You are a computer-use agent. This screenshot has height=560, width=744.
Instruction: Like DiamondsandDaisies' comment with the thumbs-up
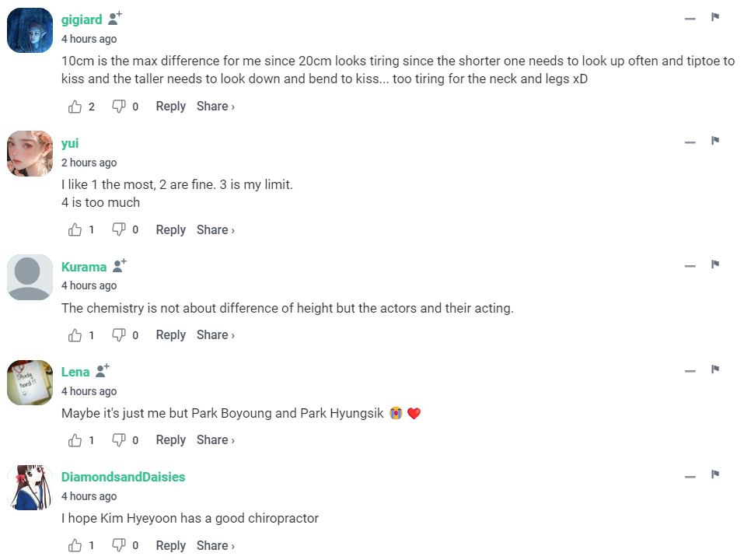point(75,545)
